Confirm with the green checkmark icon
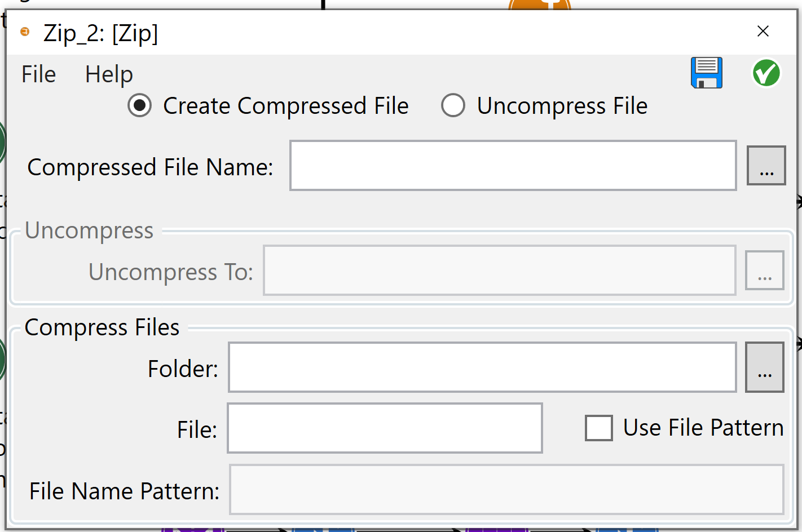Screen dimensions: 802x532 [766, 73]
